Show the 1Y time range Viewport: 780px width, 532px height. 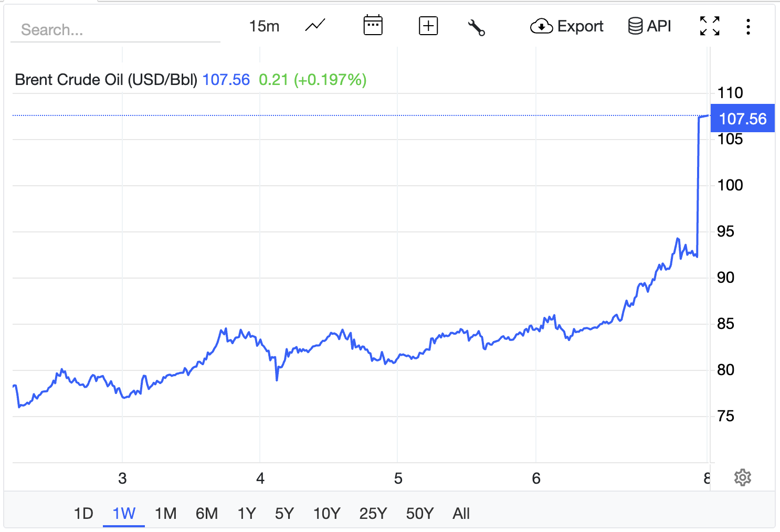tap(247, 513)
